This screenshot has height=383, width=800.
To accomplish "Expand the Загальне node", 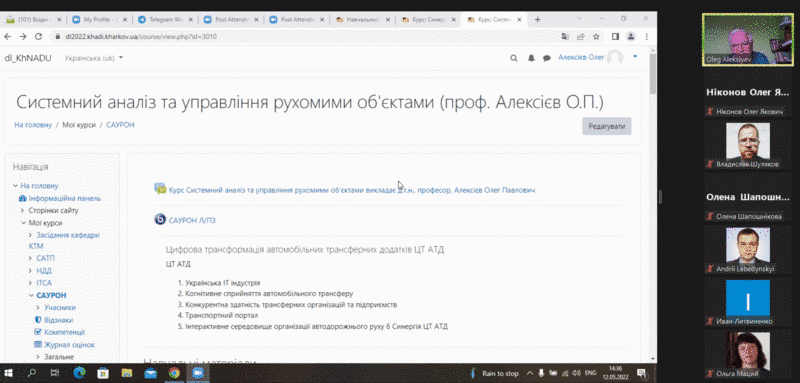I will click(x=39, y=357).
